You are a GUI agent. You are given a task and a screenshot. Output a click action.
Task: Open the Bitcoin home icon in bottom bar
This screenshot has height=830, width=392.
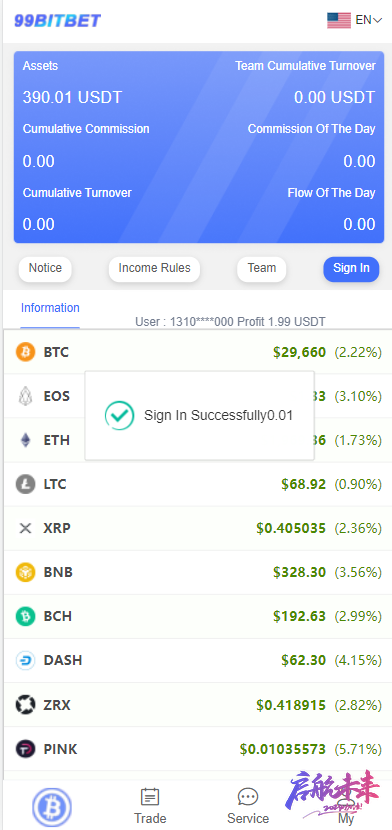coord(52,808)
